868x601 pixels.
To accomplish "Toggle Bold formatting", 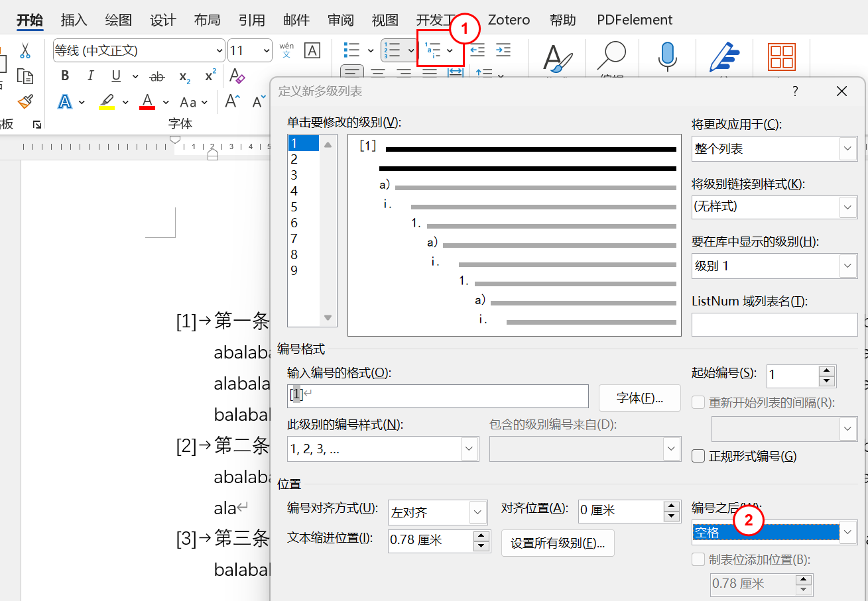I will (65, 76).
